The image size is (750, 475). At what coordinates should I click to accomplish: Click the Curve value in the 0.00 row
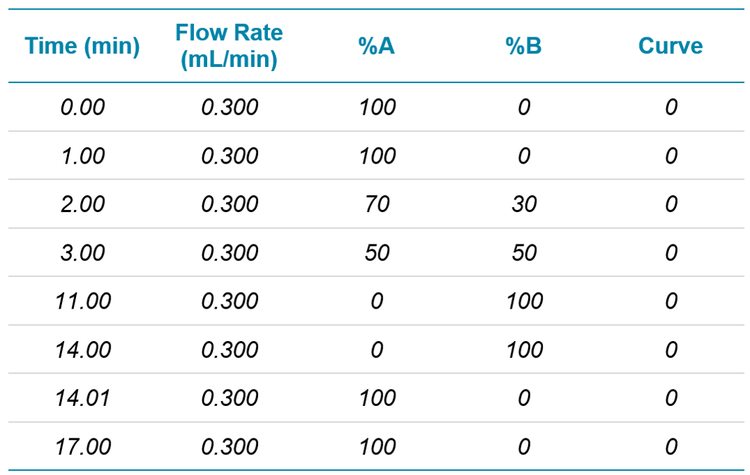tap(670, 107)
